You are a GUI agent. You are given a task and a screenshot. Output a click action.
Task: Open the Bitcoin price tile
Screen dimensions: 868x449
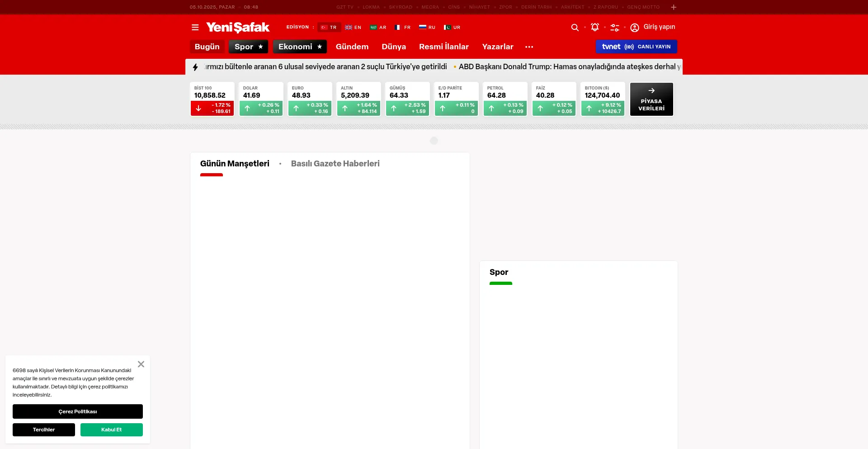pos(602,99)
